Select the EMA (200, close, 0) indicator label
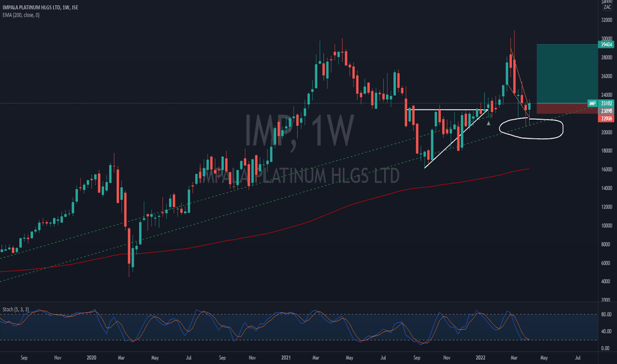617x364 pixels. click(21, 15)
